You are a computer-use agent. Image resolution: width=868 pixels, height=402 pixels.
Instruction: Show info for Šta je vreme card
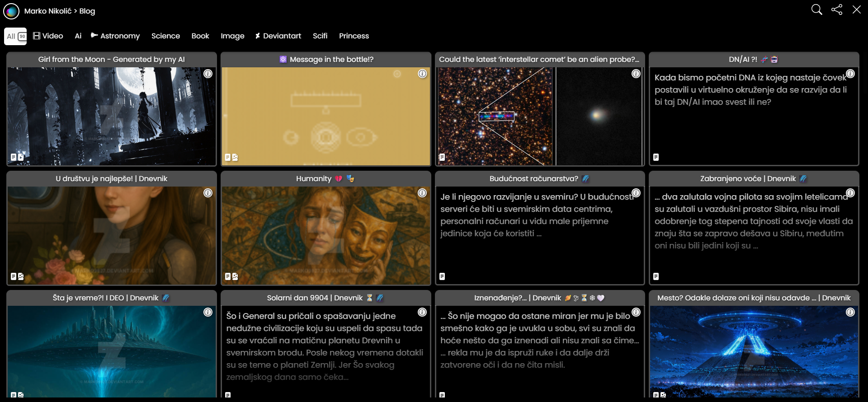click(x=208, y=312)
